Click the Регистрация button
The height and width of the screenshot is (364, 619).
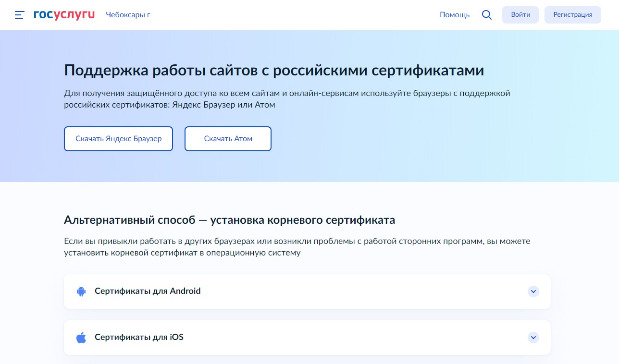(x=573, y=15)
